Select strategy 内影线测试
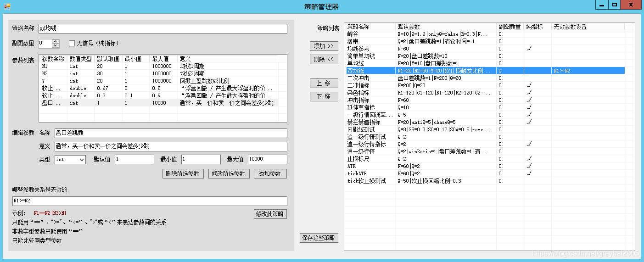 (x=485, y=129)
